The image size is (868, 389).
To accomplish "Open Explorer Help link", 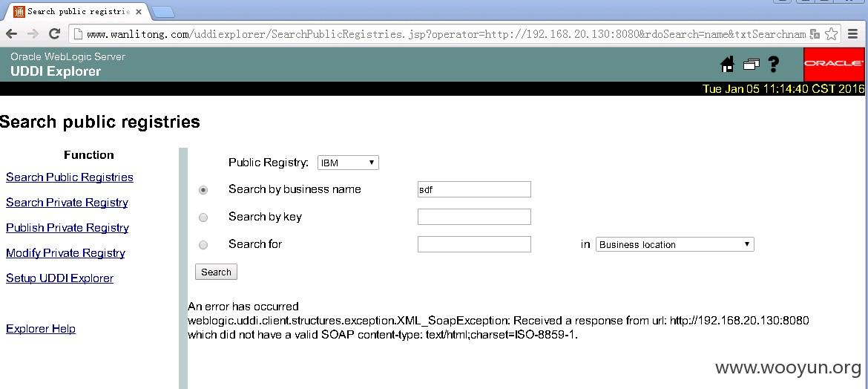I will (40, 329).
